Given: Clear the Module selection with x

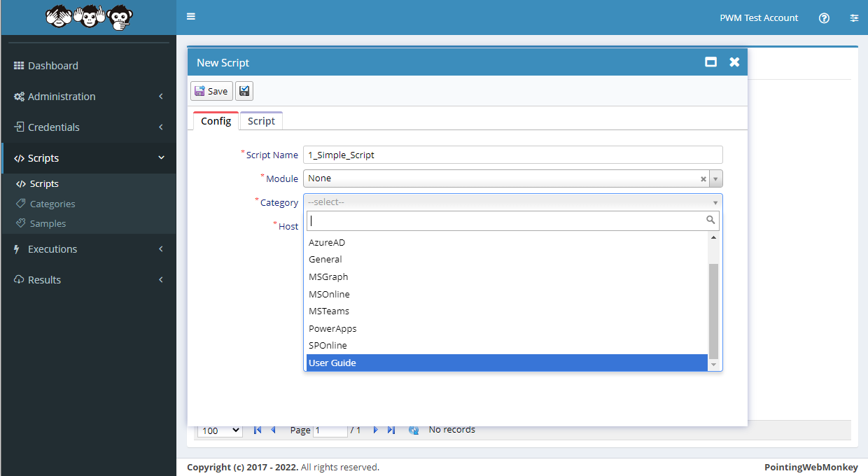Looking at the screenshot, I should [703, 179].
